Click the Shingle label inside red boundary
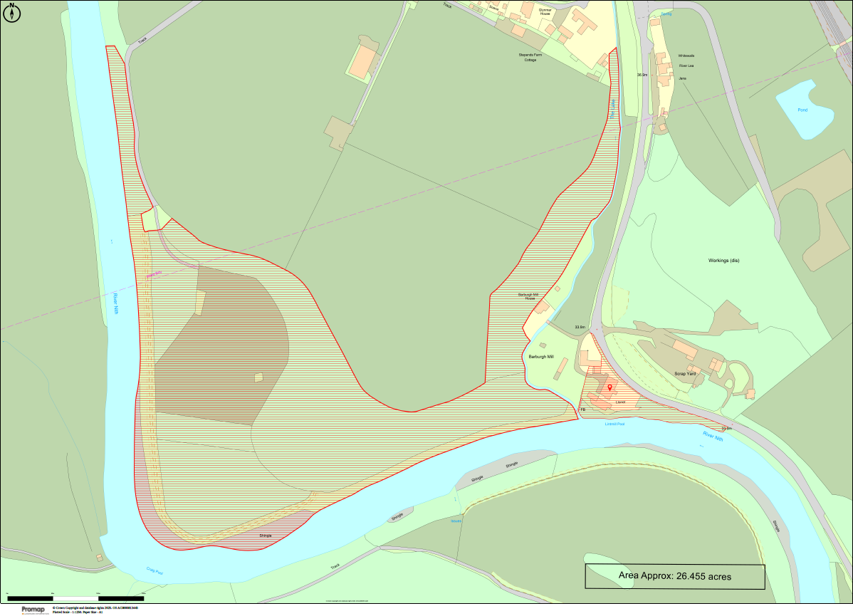This screenshot has width=853, height=616. (x=265, y=535)
